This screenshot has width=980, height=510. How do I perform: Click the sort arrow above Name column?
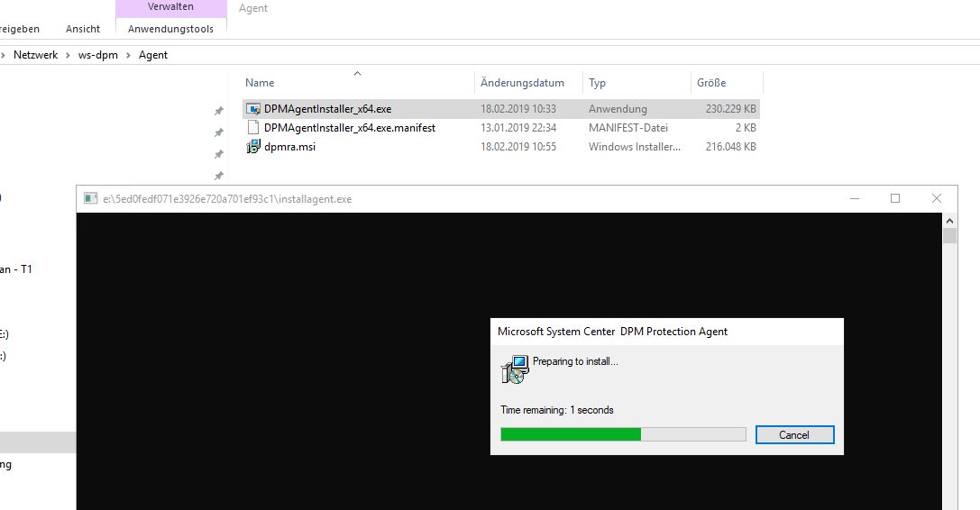tap(358, 73)
